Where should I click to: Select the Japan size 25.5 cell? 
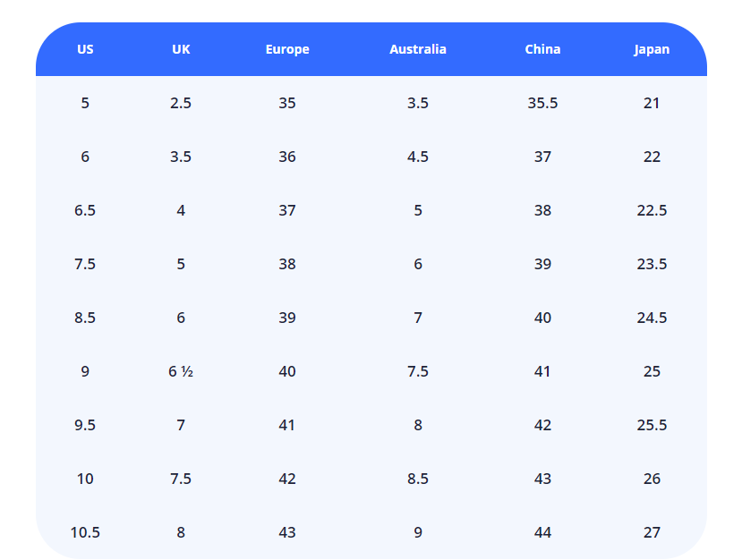(x=652, y=425)
